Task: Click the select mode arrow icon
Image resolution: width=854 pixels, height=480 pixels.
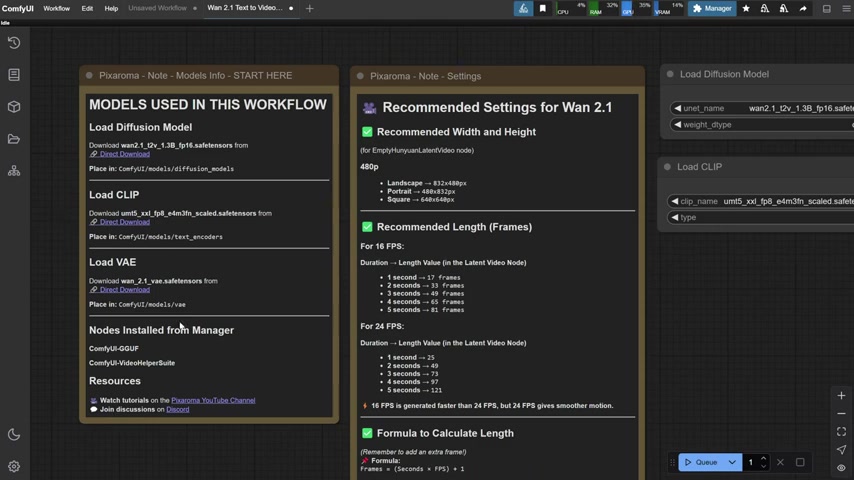Action: 841,449
